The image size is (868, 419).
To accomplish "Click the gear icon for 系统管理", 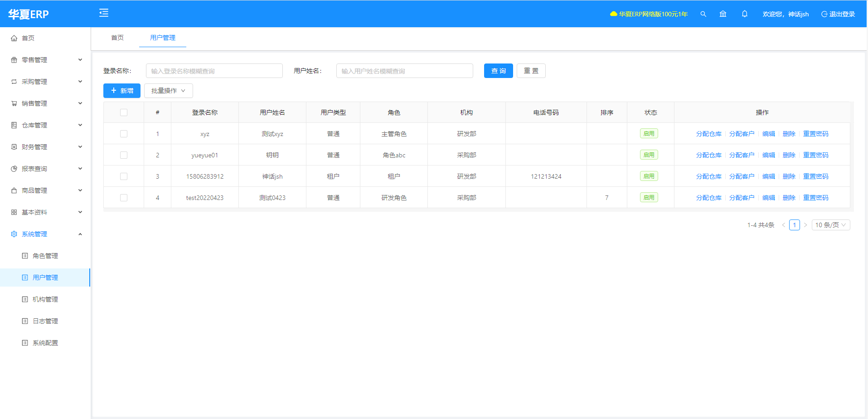I will pyautogui.click(x=14, y=234).
